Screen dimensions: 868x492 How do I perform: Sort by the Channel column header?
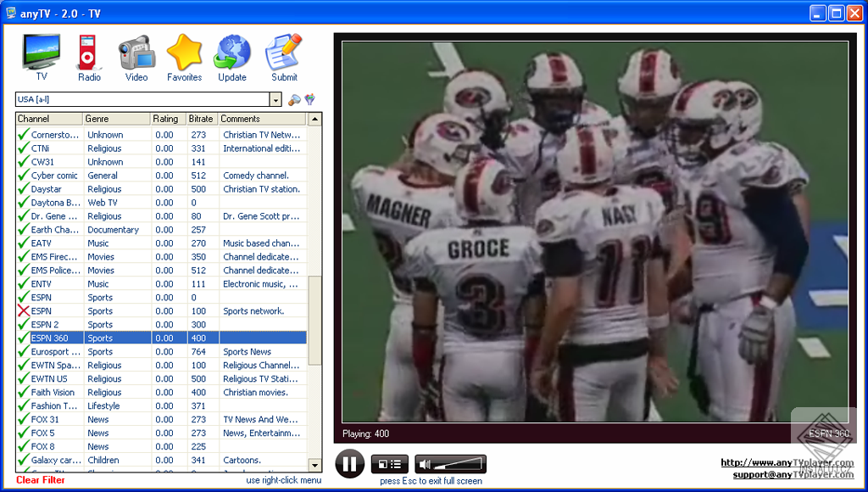tap(49, 119)
